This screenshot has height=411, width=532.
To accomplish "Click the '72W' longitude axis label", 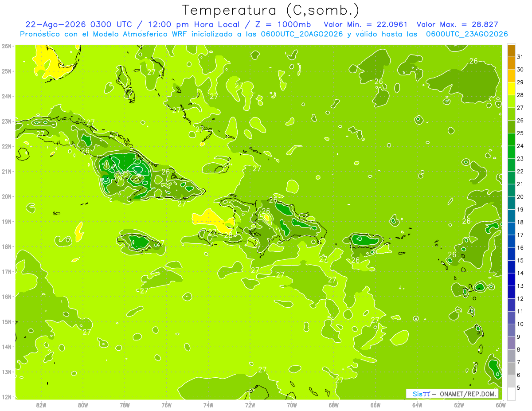I will 250,405.
